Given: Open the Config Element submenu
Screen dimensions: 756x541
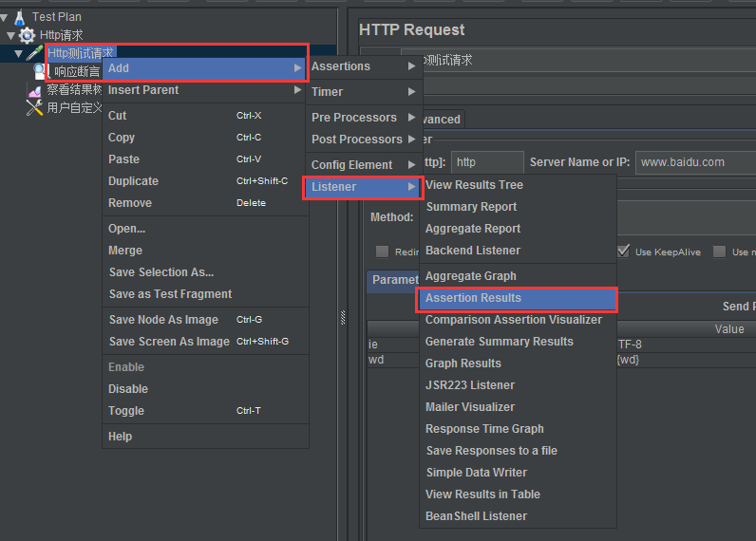Looking at the screenshot, I should pos(364,165).
